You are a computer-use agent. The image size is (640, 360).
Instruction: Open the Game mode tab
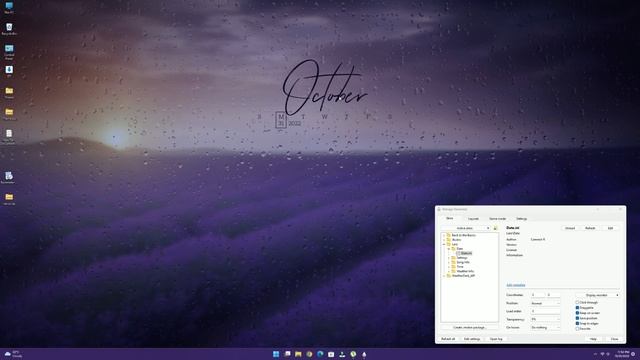[498, 219]
